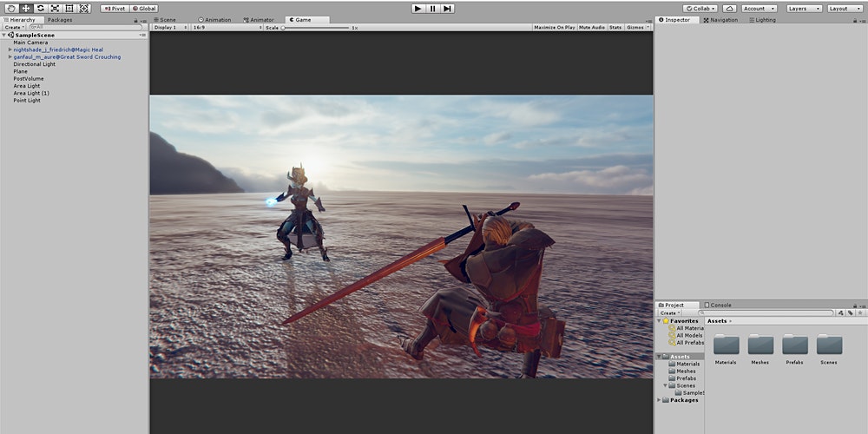
Task: Save search to favorites star icon
Action: point(859,312)
